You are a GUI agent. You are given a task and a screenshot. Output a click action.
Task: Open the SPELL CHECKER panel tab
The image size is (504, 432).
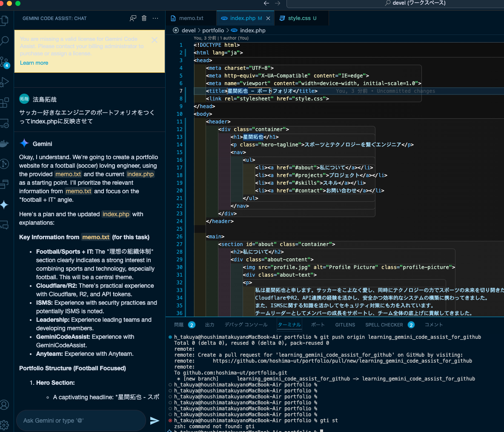pos(384,325)
